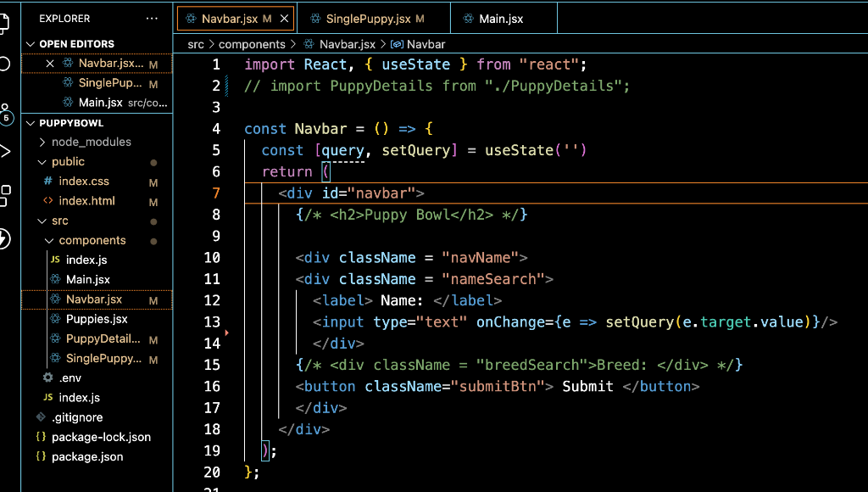Click line number 7 in gutter

[216, 193]
